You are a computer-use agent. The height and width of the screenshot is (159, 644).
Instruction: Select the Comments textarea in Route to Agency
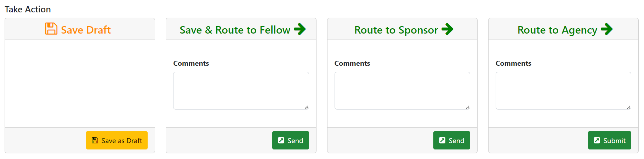click(x=563, y=90)
